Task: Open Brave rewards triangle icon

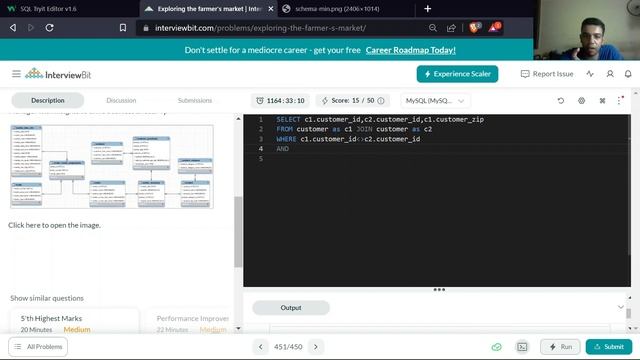Action: tap(494, 27)
